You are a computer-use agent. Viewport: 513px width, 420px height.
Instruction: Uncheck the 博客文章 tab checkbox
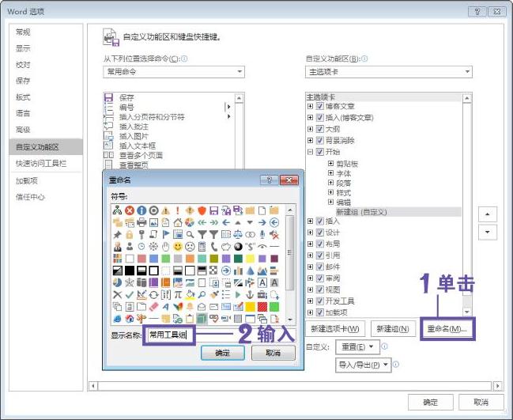click(x=320, y=106)
